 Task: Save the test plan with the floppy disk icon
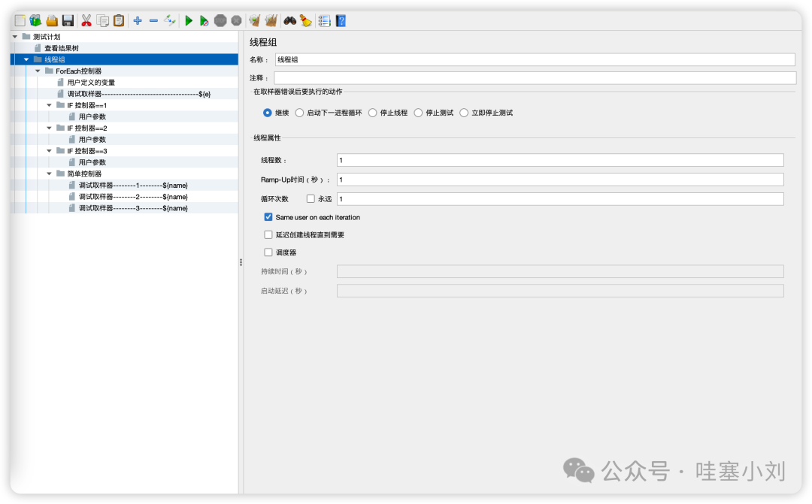tap(68, 21)
